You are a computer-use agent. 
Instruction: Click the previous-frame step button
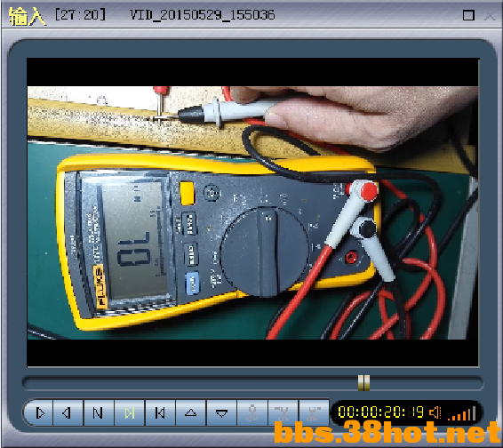(160, 412)
